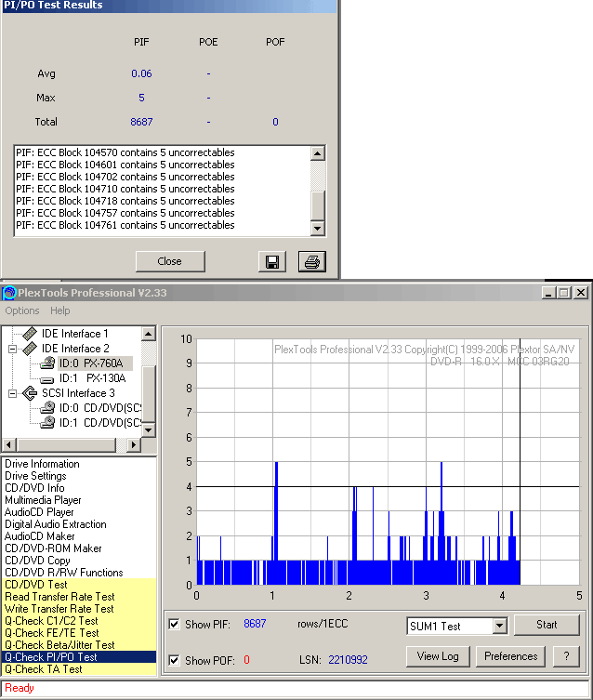The width and height of the screenshot is (593, 700).
Task: Click log entry for ECC Block 104761
Action: click(125, 225)
